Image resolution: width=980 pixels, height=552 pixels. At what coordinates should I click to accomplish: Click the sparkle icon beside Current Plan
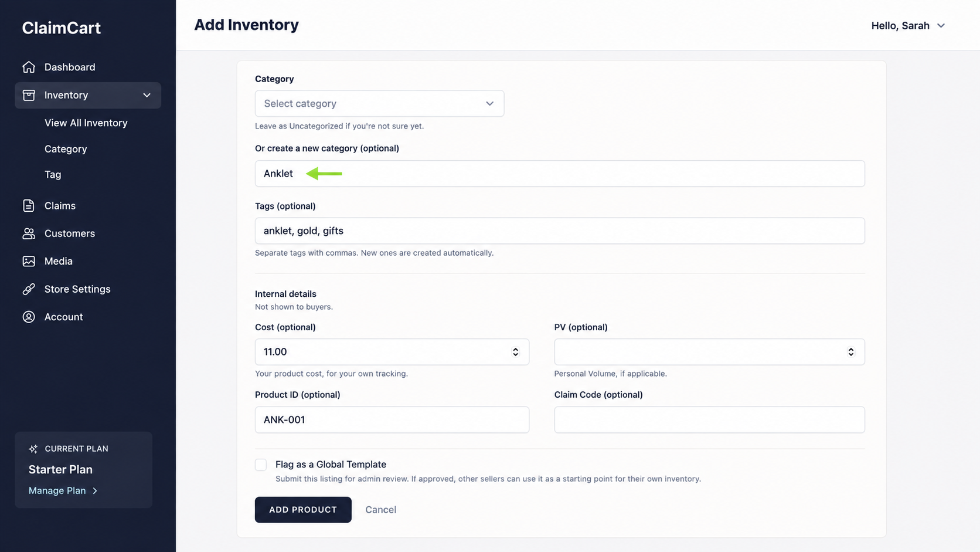pos(33,449)
